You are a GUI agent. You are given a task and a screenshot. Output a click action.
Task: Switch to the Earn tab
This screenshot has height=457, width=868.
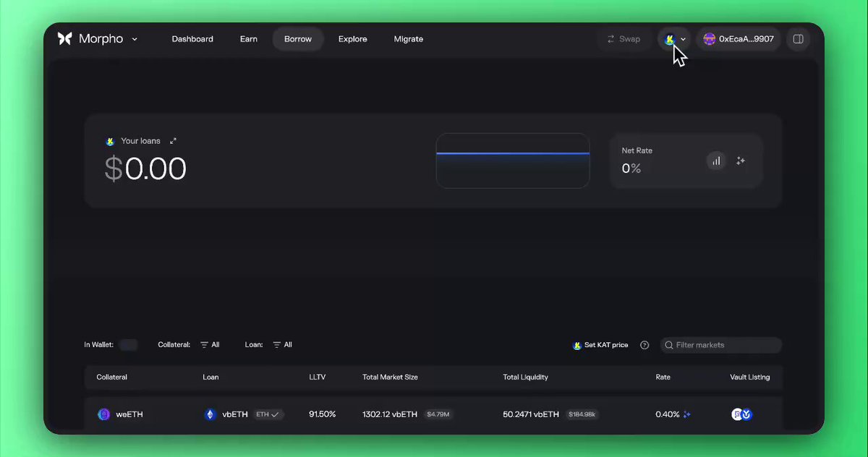(x=249, y=39)
